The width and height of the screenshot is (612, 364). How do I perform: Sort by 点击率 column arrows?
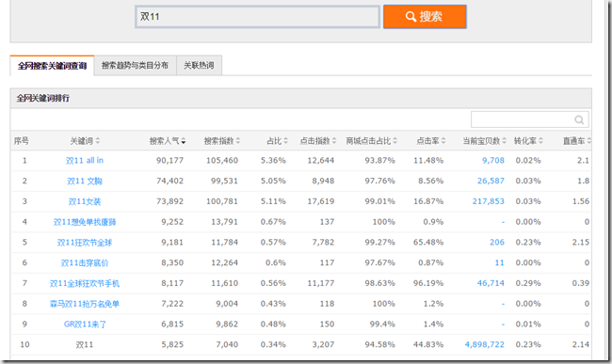tap(443, 141)
